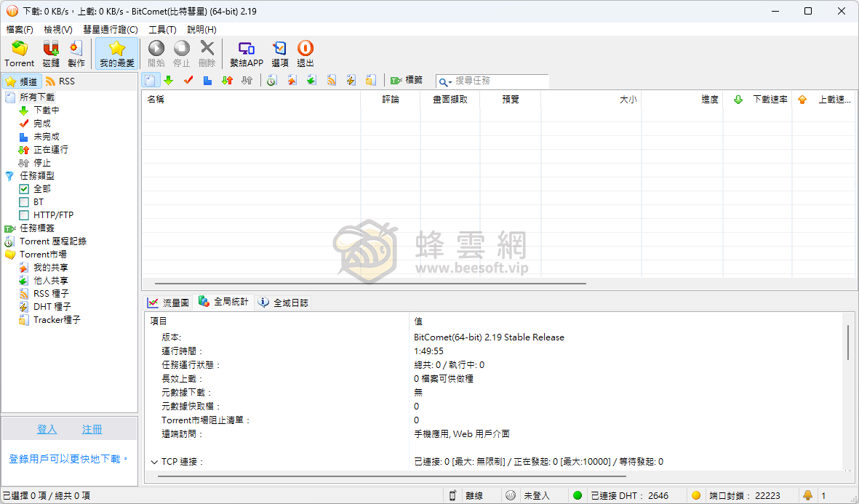859x504 pixels.
Task: Click the 停止 stop toolbar icon
Action: pos(181,54)
